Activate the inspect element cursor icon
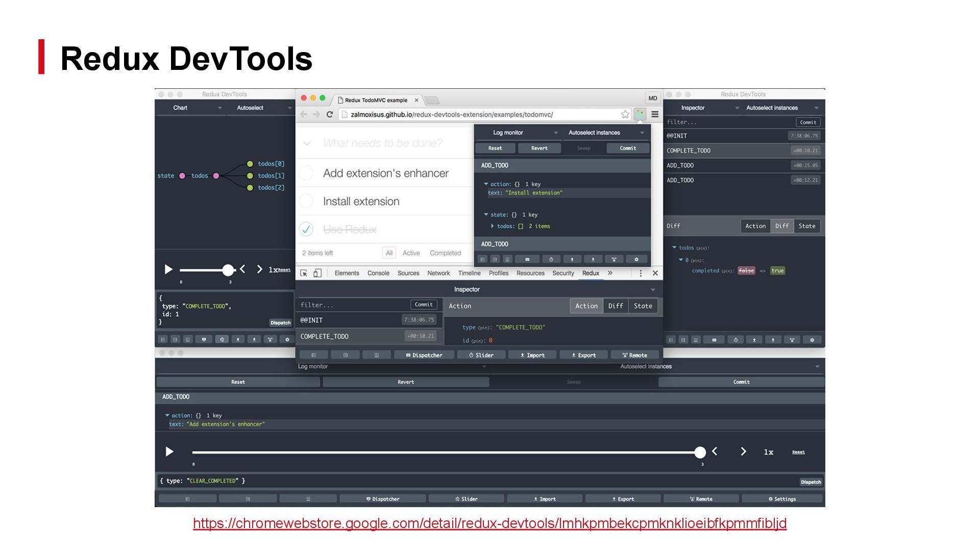This screenshot has height=551, width=980. [x=304, y=273]
